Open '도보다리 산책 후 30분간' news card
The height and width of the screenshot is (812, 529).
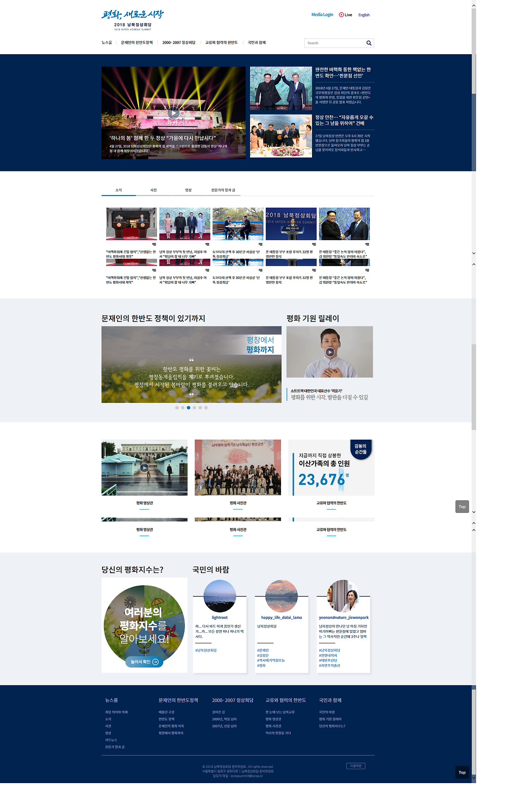(x=238, y=233)
